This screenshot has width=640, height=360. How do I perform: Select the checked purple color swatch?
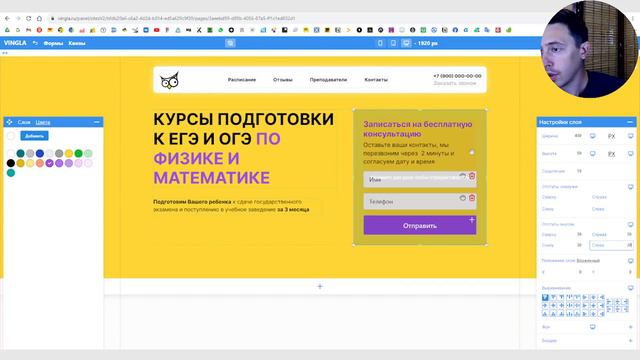pos(49,163)
